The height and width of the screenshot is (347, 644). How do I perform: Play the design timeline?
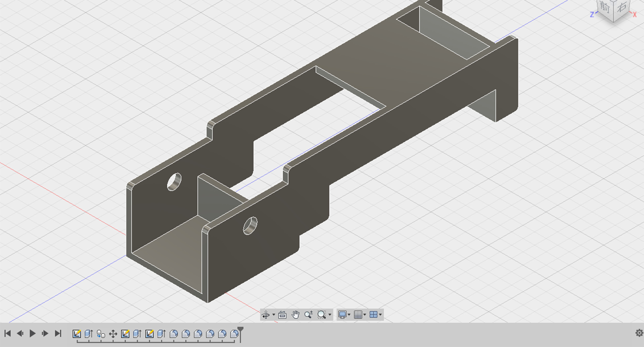(x=32, y=333)
